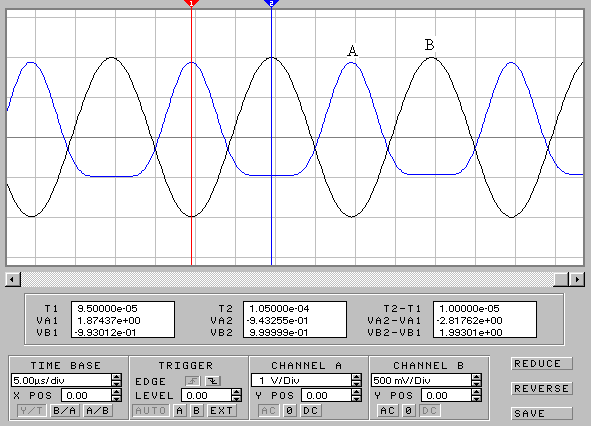
Task: Click the REVERSE button
Action: pyautogui.click(x=542, y=389)
